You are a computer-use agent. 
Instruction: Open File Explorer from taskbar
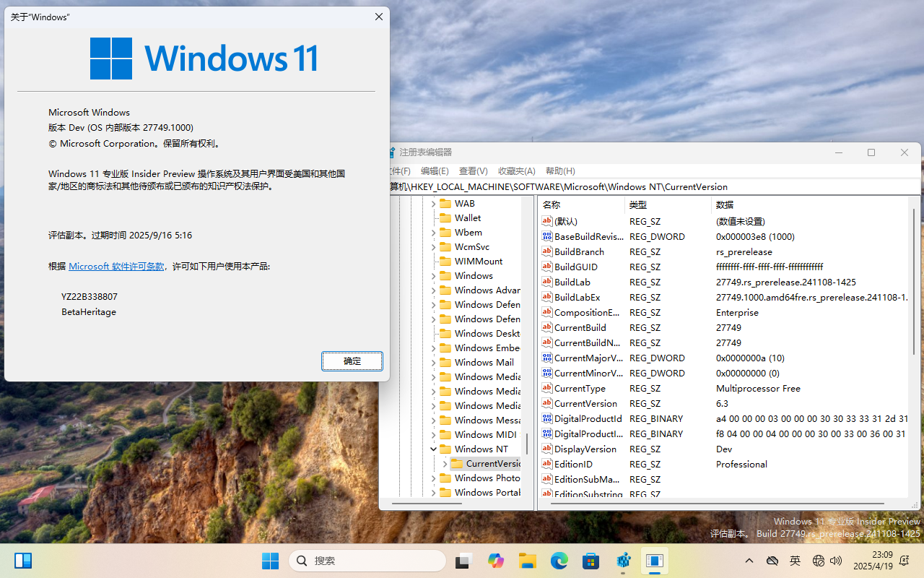(x=528, y=561)
